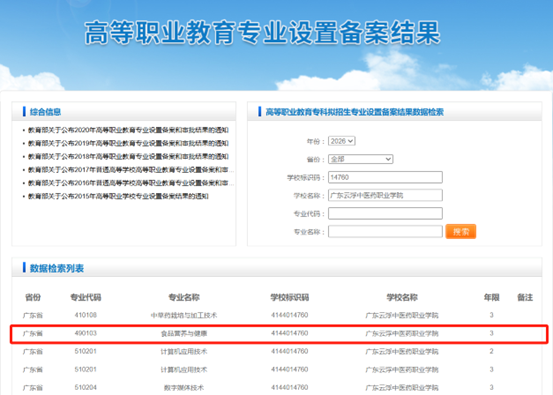Open the 2018年 高等职业教育专业设置备案 notice link
Screen dimensions: 553x395
click(128, 157)
